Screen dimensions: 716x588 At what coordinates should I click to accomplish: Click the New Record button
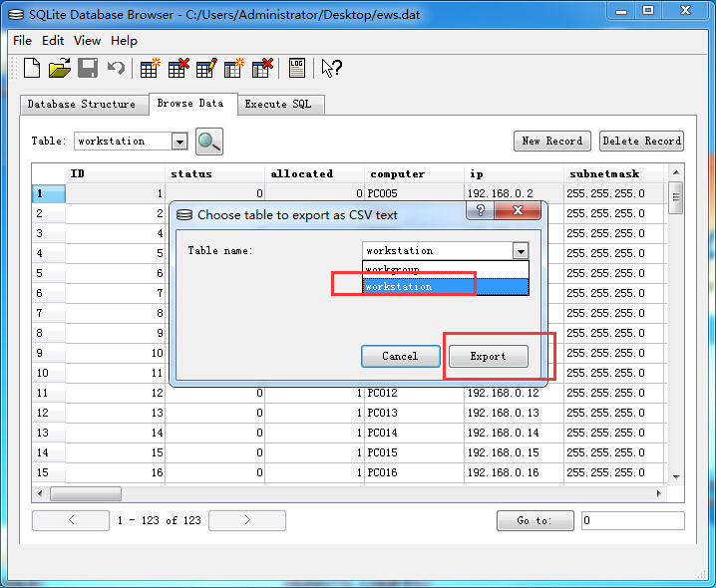[x=551, y=142]
